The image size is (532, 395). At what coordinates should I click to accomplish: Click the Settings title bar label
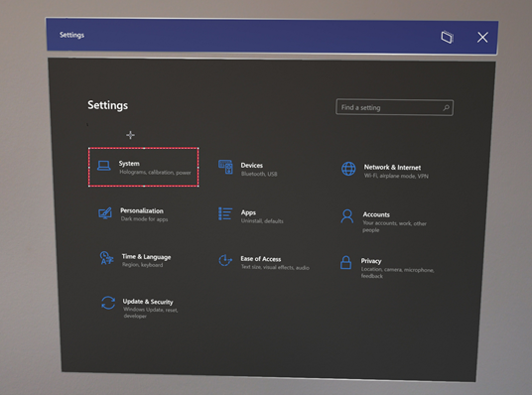tap(71, 35)
